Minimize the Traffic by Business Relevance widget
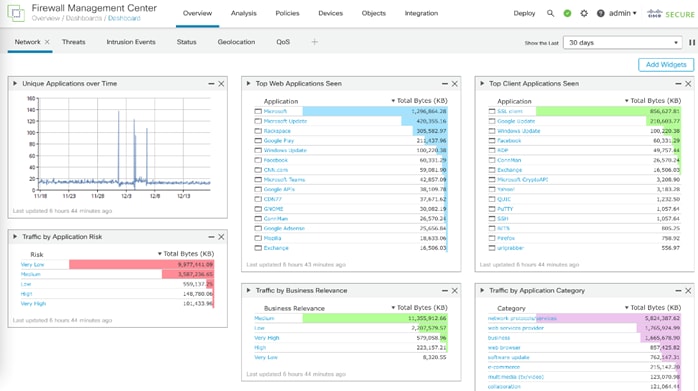 [x=445, y=291]
